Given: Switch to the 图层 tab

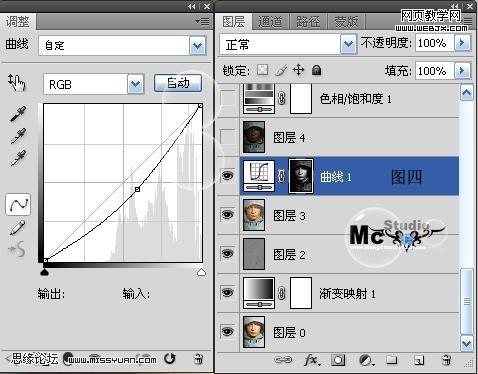Looking at the screenshot, I should 234,22.
